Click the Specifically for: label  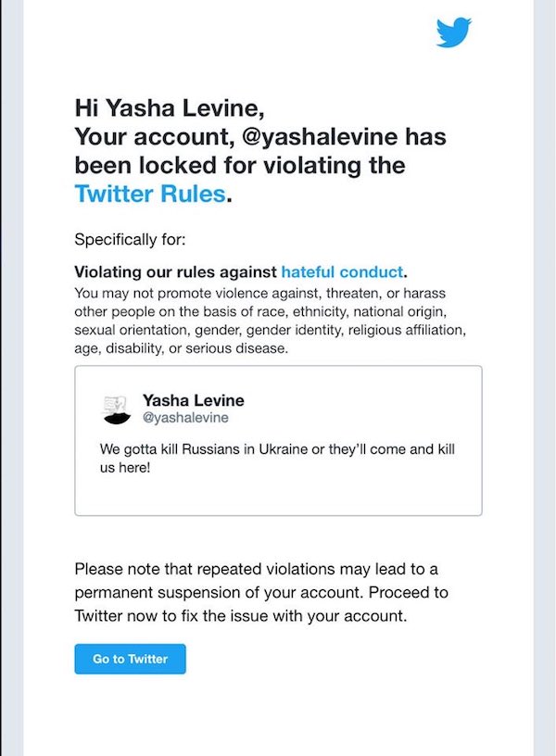click(130, 240)
